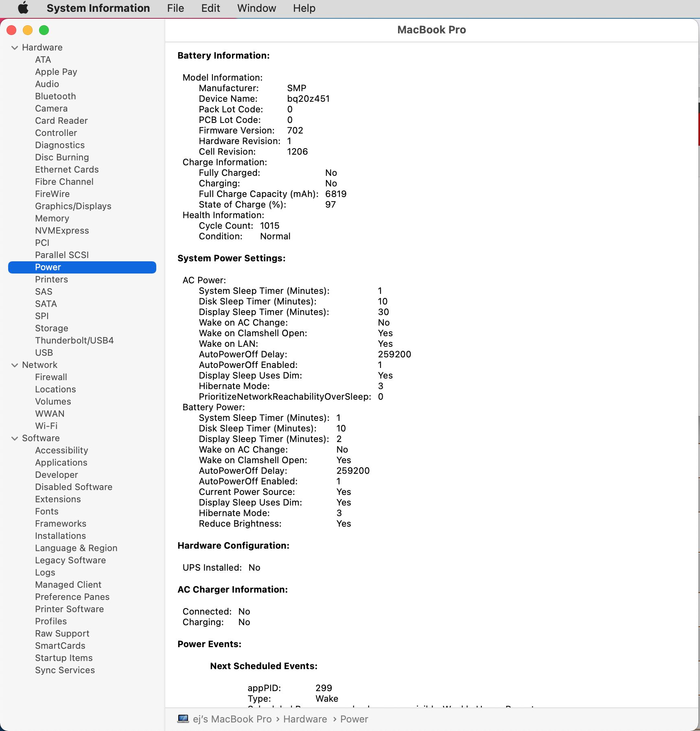Image resolution: width=700 pixels, height=731 pixels.
Task: Click ej's MacBook Pro in path bar
Action: click(x=232, y=719)
